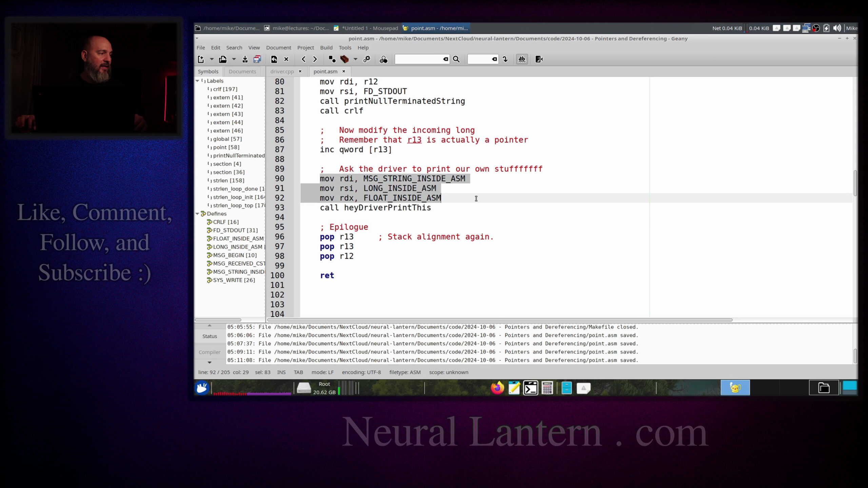The width and height of the screenshot is (868, 488).
Task: Click the Revert file toolbar icon
Action: (x=274, y=59)
